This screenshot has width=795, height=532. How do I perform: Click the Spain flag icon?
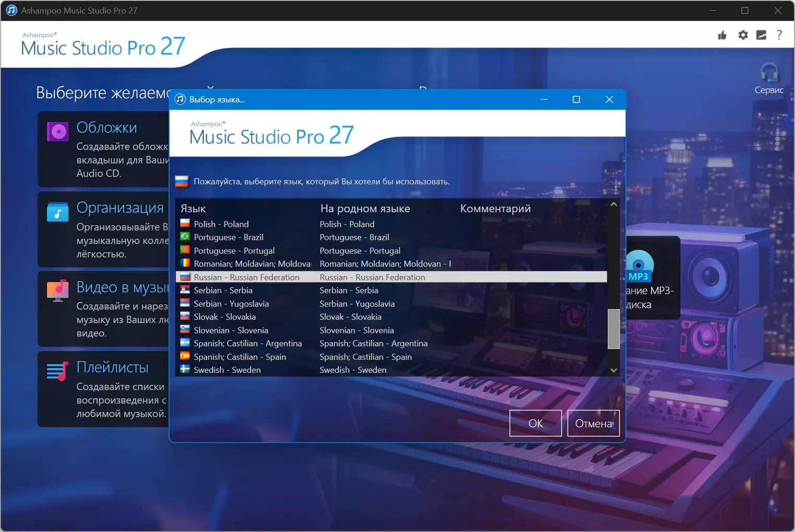pos(185,356)
